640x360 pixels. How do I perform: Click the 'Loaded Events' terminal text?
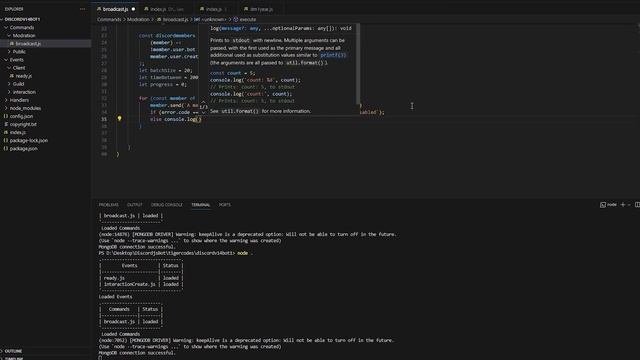(x=116, y=297)
